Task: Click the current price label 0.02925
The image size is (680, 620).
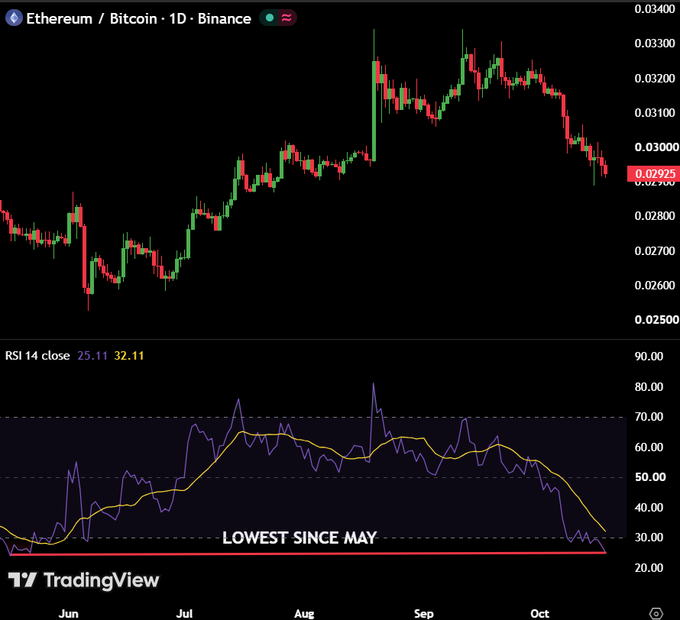Action: pyautogui.click(x=654, y=174)
